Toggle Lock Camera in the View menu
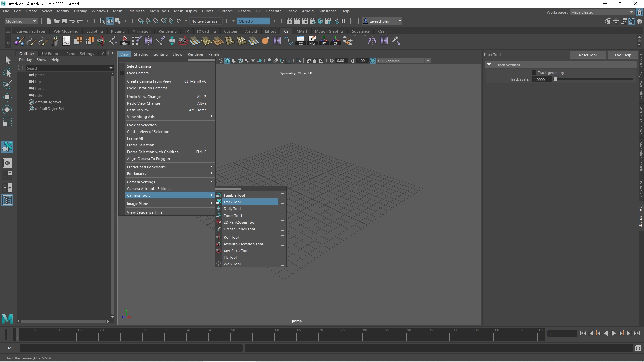This screenshot has height=362, width=644. point(138,73)
